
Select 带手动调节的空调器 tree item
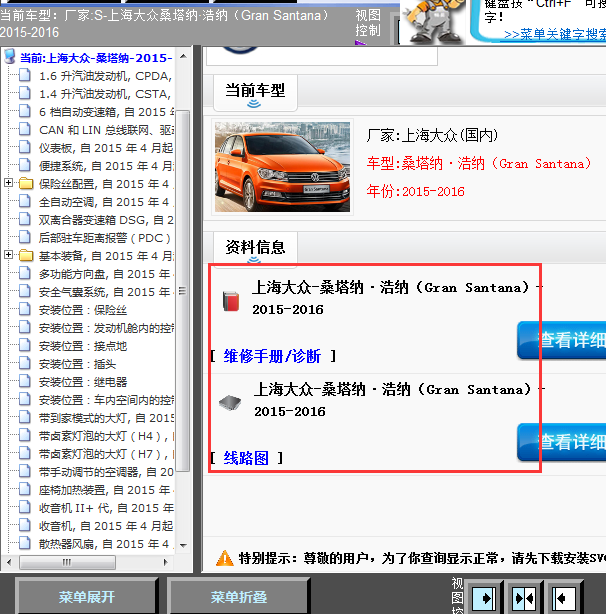(x=106, y=472)
